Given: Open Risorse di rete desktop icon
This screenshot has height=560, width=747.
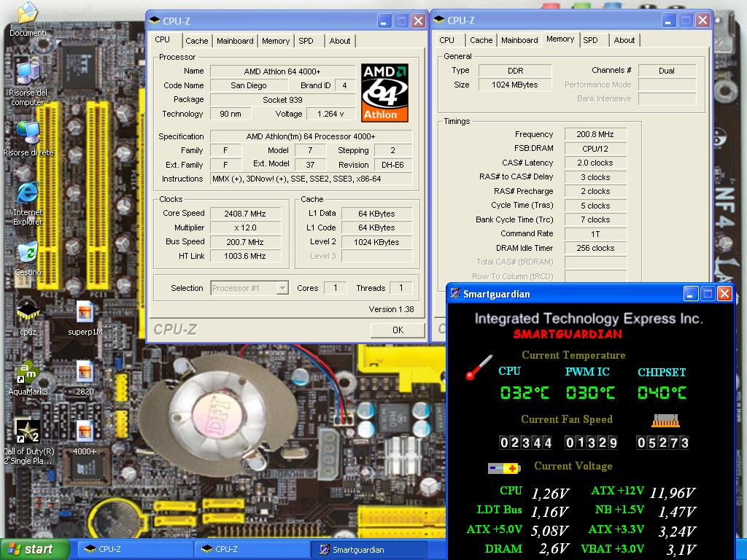Looking at the screenshot, I should coord(28,133).
